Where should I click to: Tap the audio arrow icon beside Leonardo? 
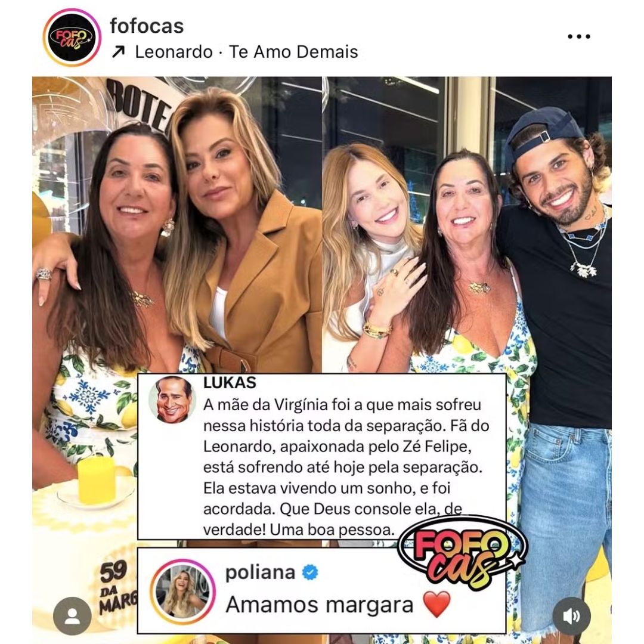coord(118,52)
